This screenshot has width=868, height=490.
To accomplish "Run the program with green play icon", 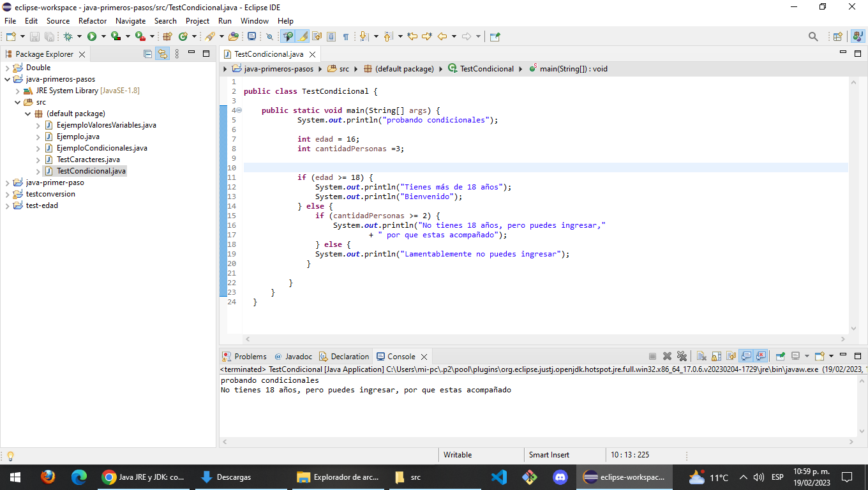I will click(92, 37).
